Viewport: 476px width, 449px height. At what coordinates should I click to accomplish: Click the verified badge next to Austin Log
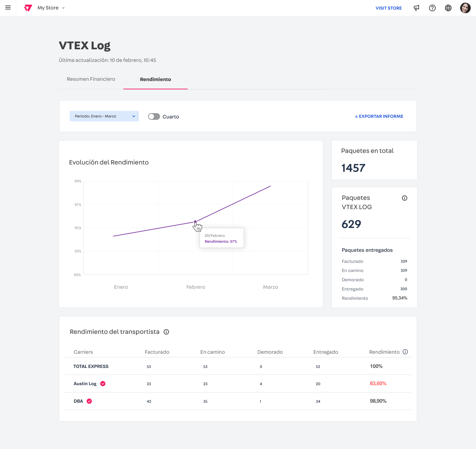(x=102, y=383)
